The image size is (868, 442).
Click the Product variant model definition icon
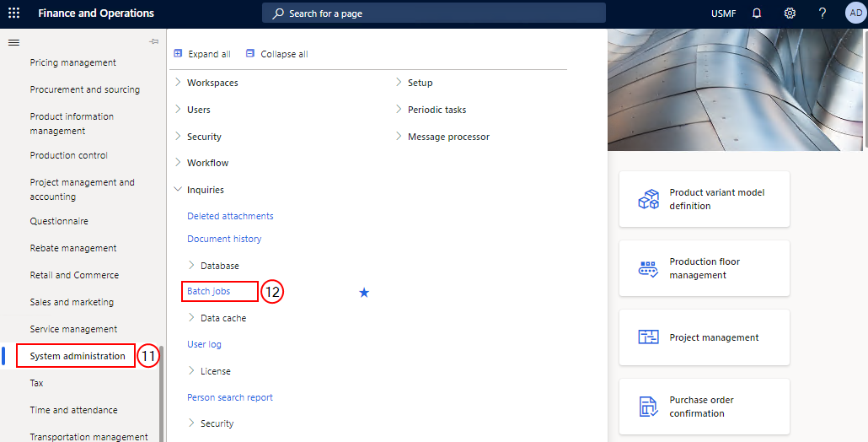pos(648,199)
